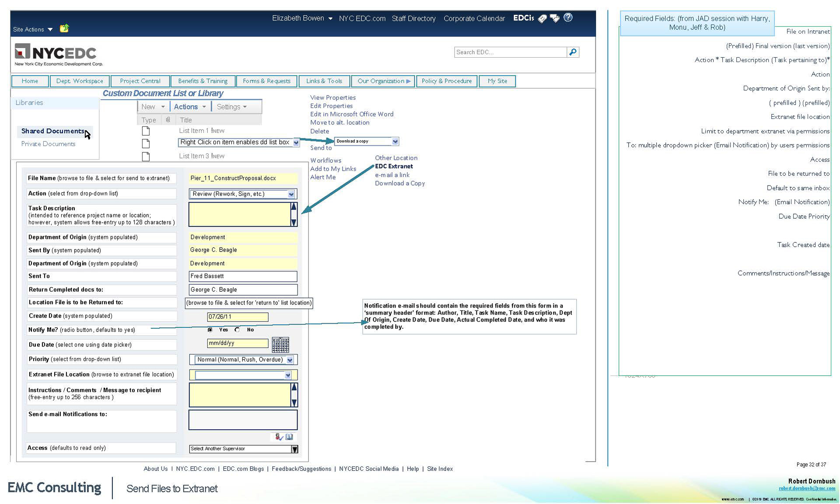The width and height of the screenshot is (840, 504).
Task: Expand the Priority dropdown list
Action: pos(290,360)
